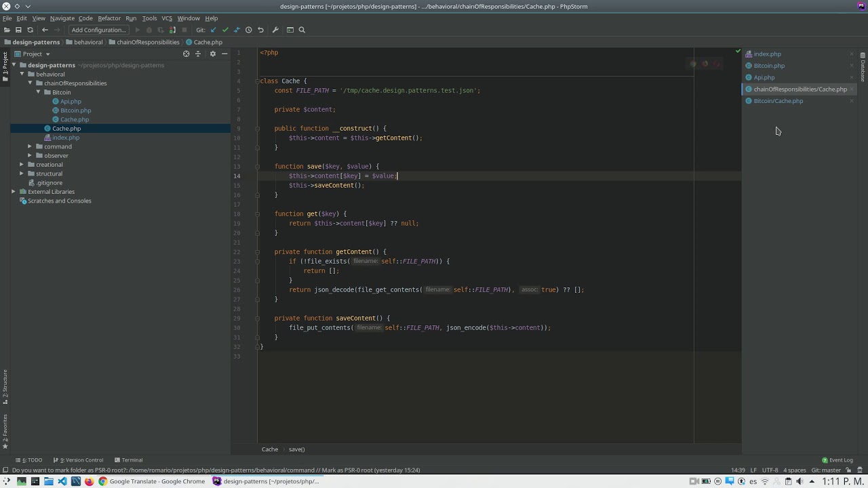Open the Wi-Fi network tray icon
This screenshot has width=868, height=488.
pyautogui.click(x=765, y=481)
